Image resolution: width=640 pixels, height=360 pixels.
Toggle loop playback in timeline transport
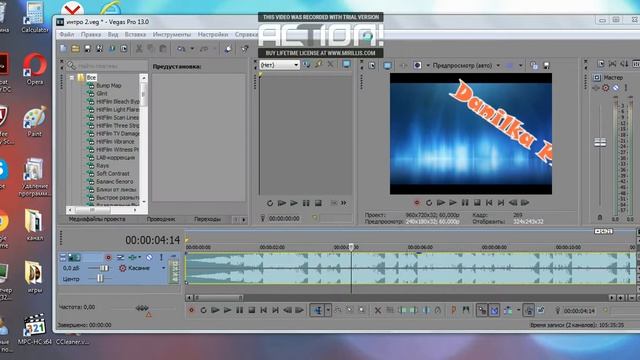click(x=203, y=310)
